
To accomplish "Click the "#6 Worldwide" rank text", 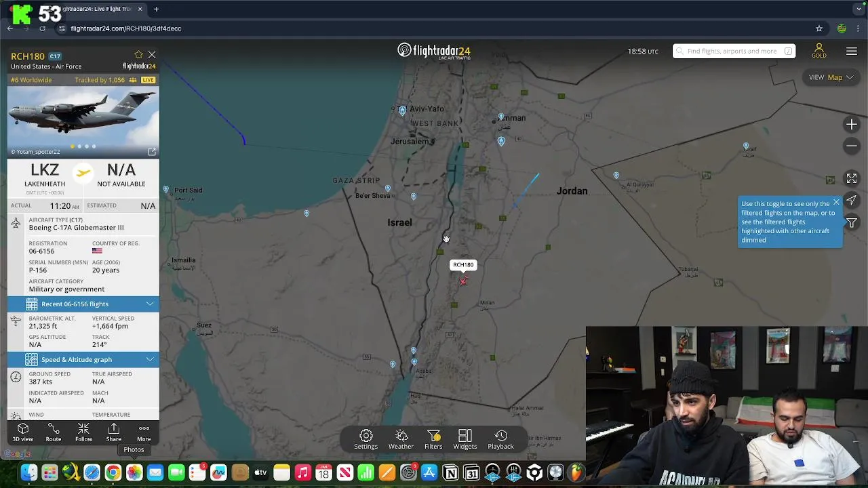I will (31, 80).
